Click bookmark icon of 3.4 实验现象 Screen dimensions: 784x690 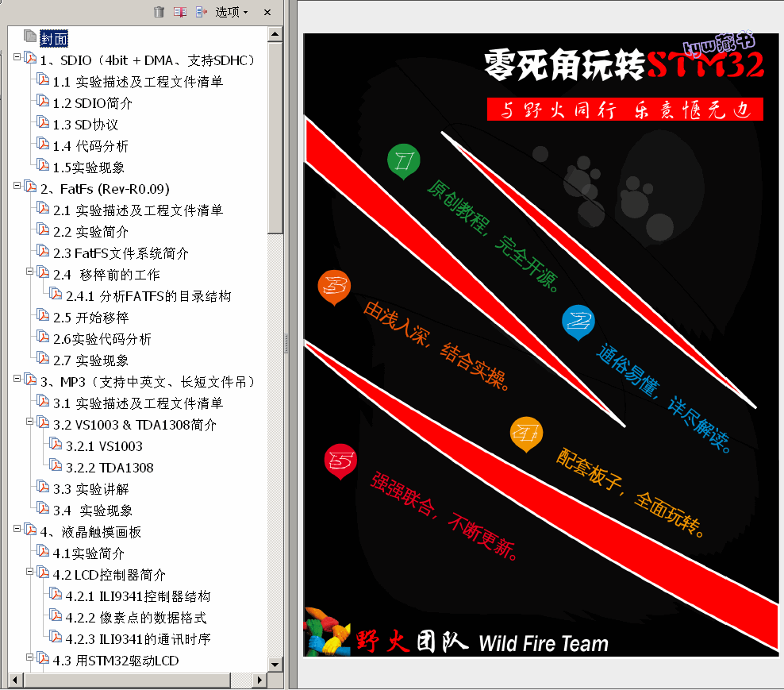[44, 508]
